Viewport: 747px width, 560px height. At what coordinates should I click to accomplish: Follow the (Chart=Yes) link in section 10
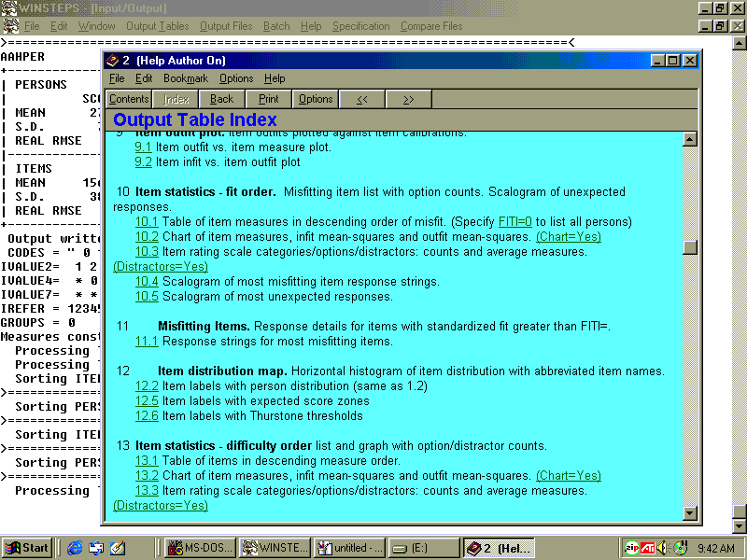click(569, 237)
